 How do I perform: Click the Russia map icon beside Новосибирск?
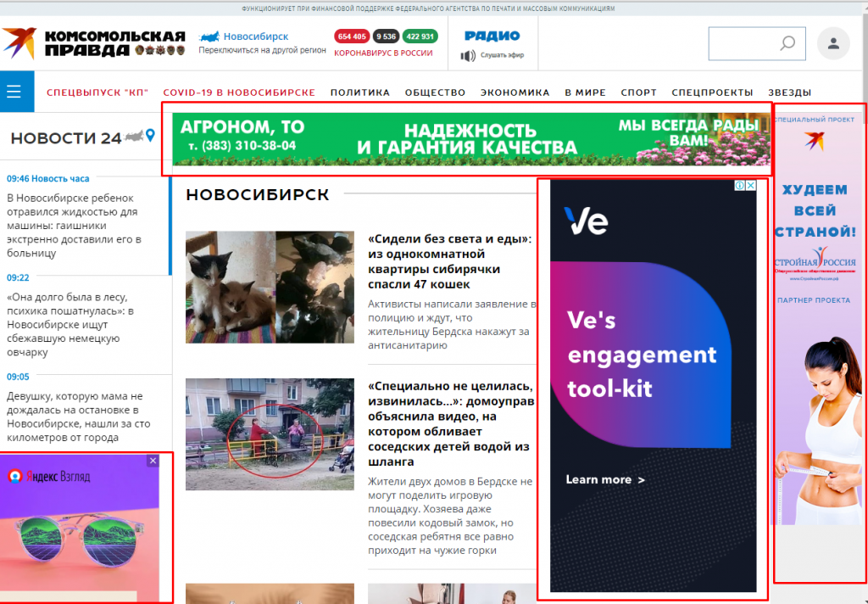pyautogui.click(x=209, y=36)
